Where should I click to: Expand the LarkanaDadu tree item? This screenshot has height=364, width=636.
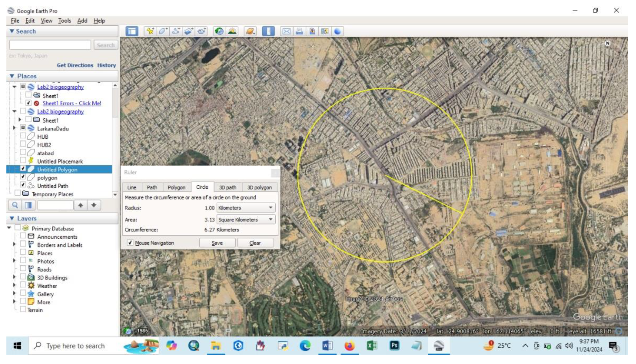(14, 128)
